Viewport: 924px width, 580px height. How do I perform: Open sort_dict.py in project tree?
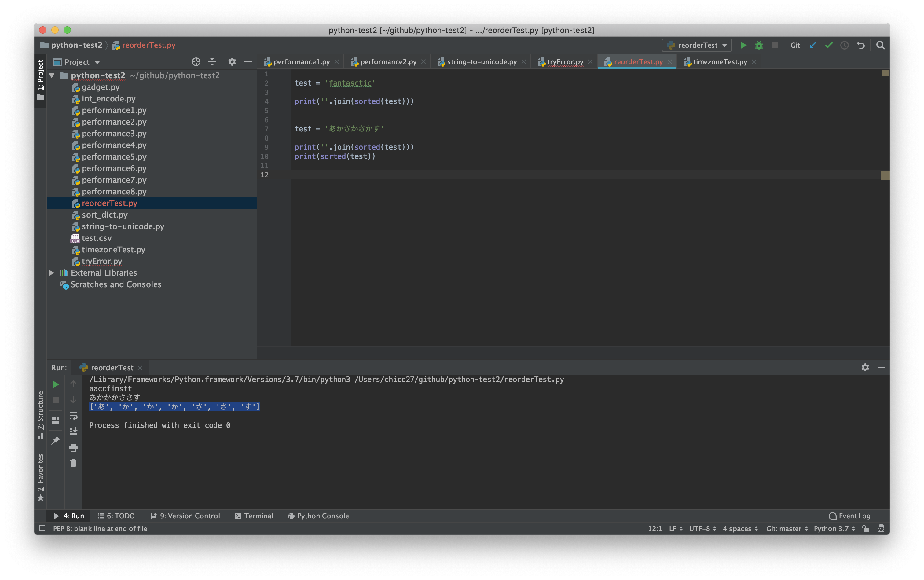click(x=104, y=215)
